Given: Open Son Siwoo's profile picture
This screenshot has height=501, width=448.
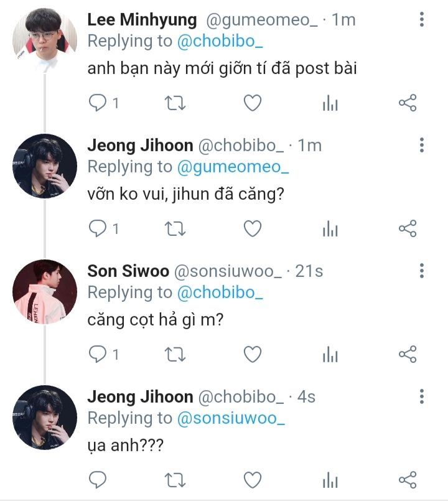Looking at the screenshot, I should 45,292.
